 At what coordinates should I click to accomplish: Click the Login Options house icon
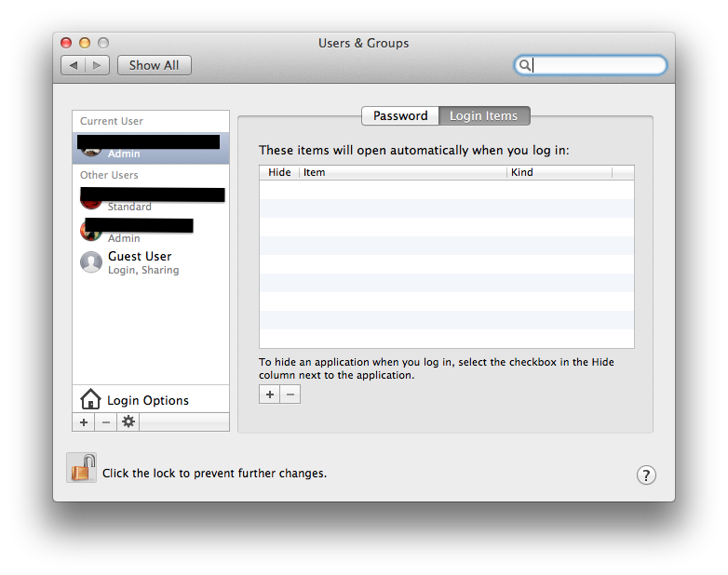point(90,400)
